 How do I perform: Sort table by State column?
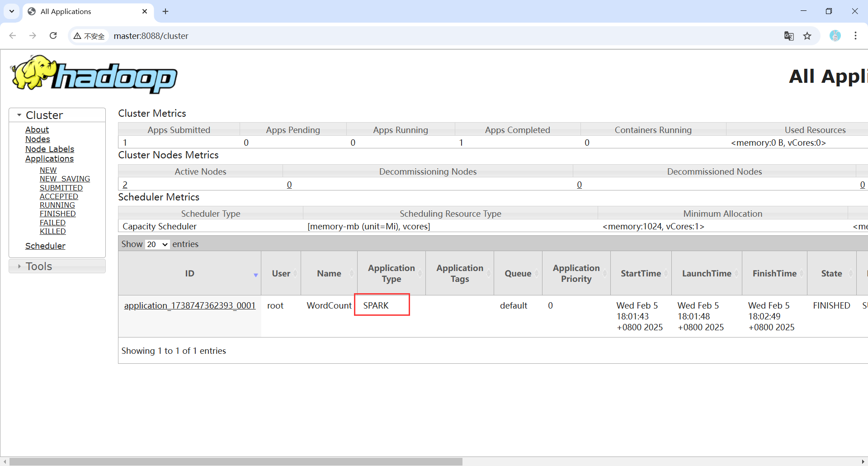832,273
